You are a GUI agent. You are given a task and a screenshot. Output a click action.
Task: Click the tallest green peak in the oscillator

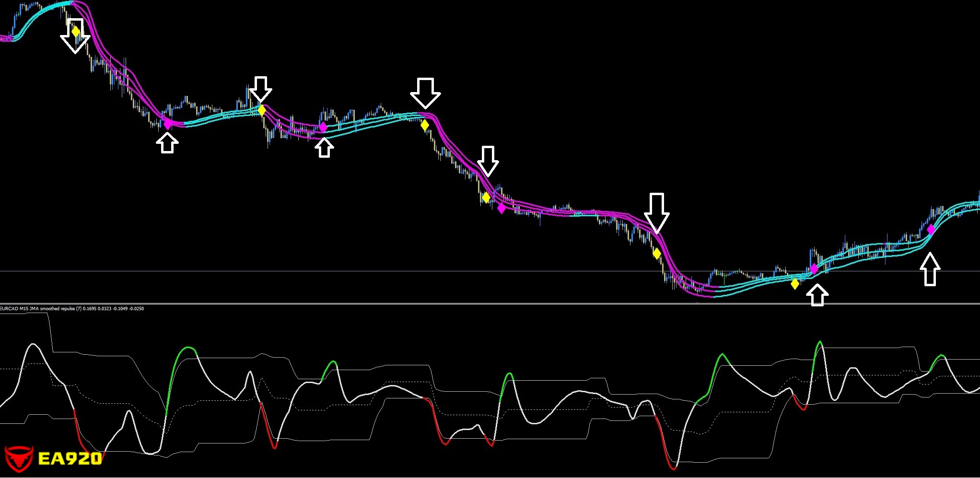819,342
